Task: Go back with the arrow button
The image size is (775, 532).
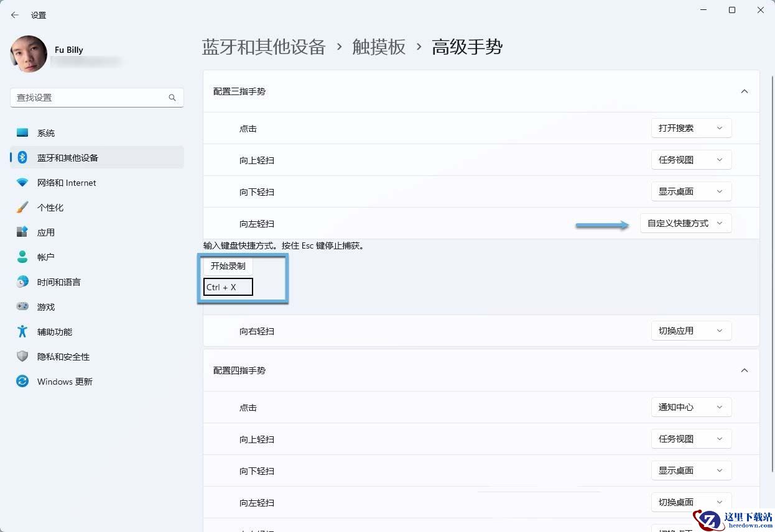Action: coord(15,15)
